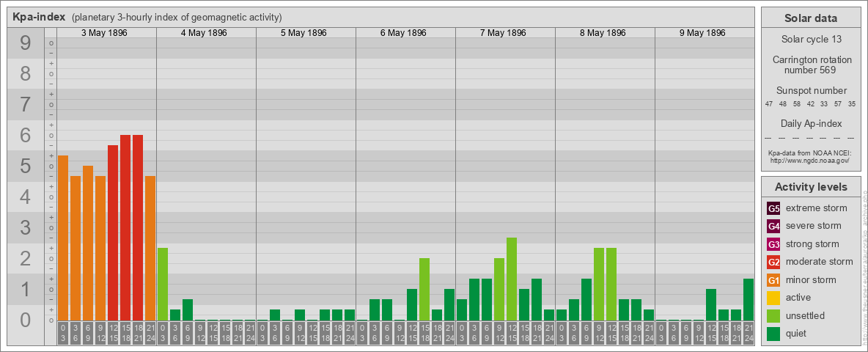Click the G2 moderate storm badge
This screenshot has width=868, height=352.
tap(773, 262)
